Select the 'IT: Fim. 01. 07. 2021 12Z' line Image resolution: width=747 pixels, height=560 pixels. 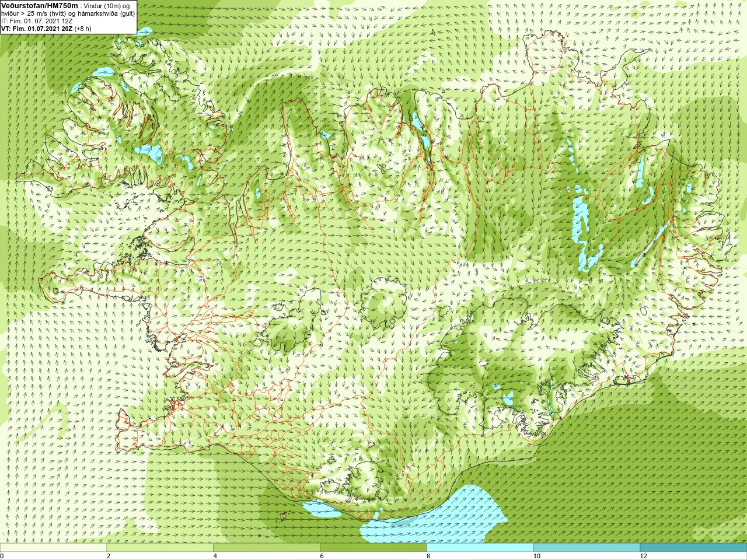[37, 21]
